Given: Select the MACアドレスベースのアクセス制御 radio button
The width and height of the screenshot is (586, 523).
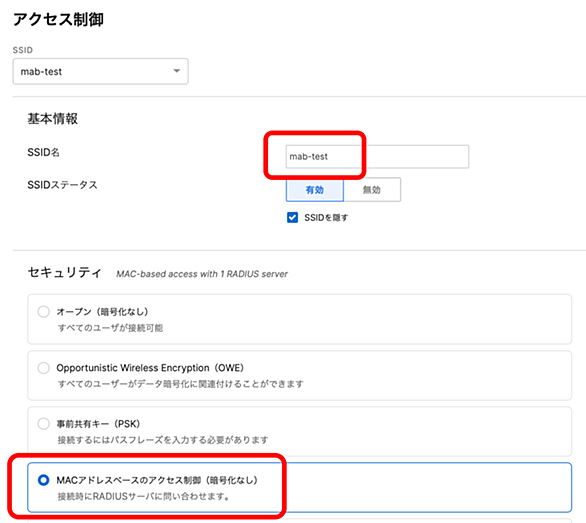Looking at the screenshot, I should [43, 480].
